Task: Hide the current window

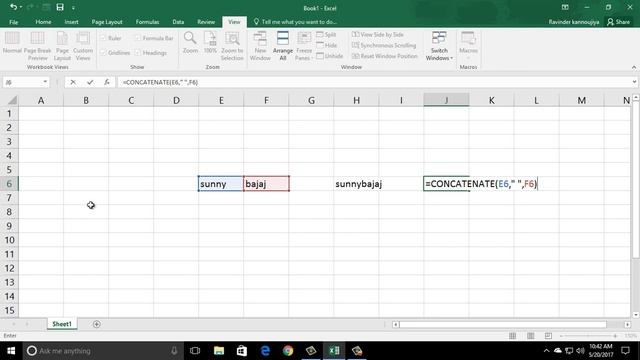Action: click(x=327, y=45)
